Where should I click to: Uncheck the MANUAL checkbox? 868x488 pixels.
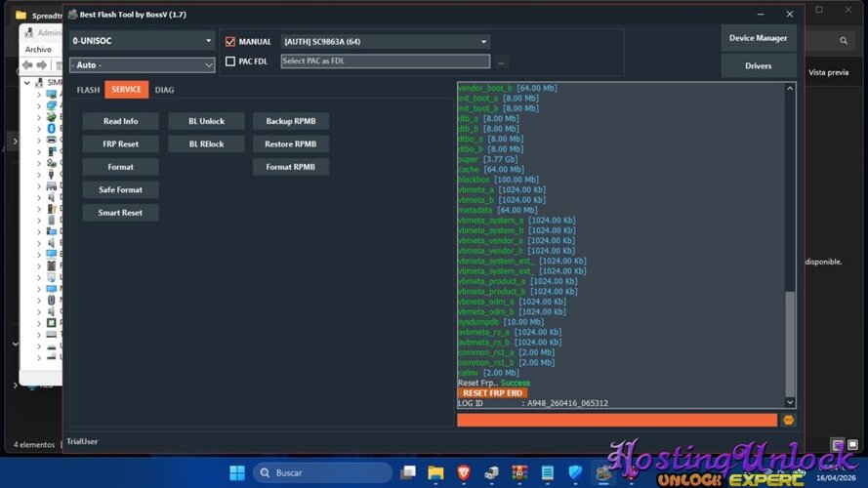[230, 42]
